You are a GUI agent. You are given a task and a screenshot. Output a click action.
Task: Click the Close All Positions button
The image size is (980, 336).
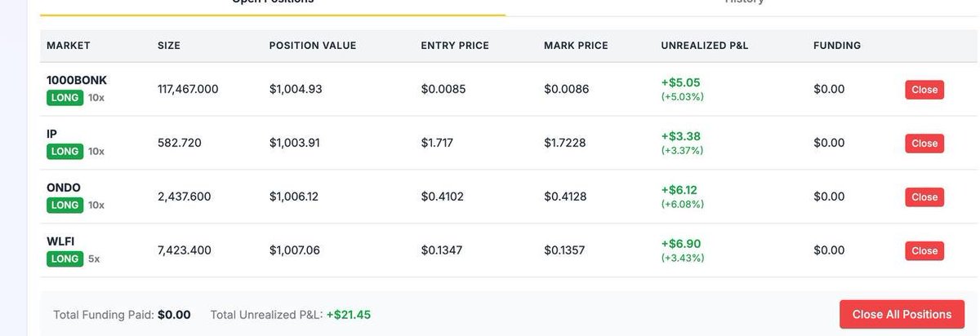pos(902,314)
